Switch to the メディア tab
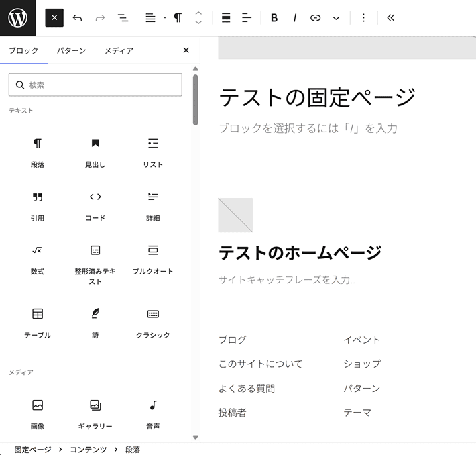Image resolution: width=476 pixels, height=455 pixels. coord(119,50)
